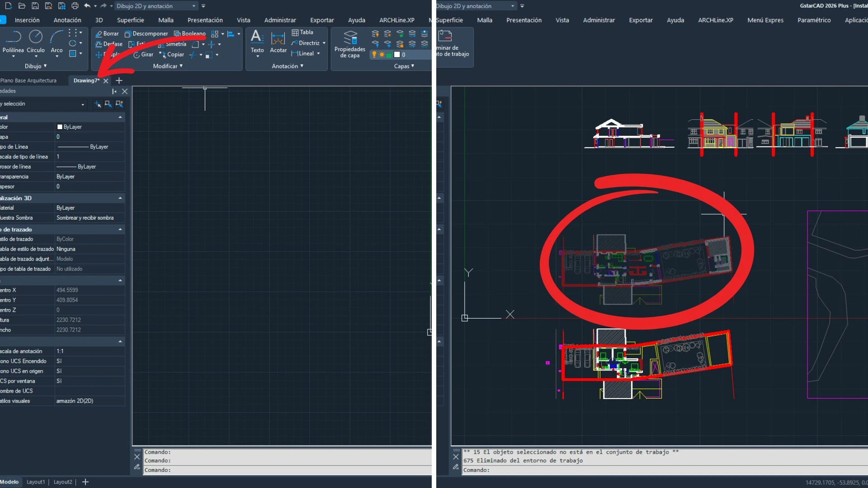Screen dimensions: 868x488
Task: Click the Print icon in quick access toolbar
Action: tap(75, 6)
